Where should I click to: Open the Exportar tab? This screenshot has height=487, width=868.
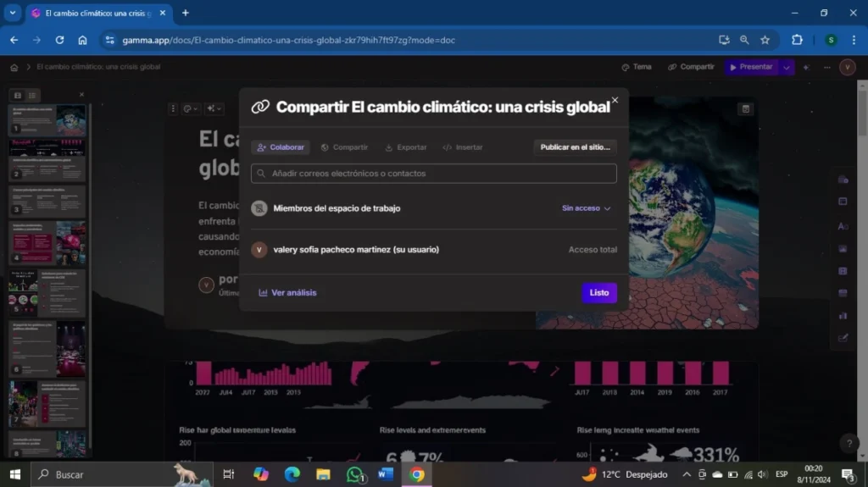(x=406, y=147)
